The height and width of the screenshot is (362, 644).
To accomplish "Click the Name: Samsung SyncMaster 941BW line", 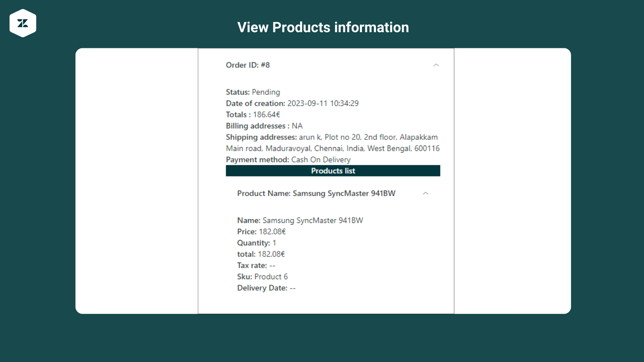I will 300,221.
